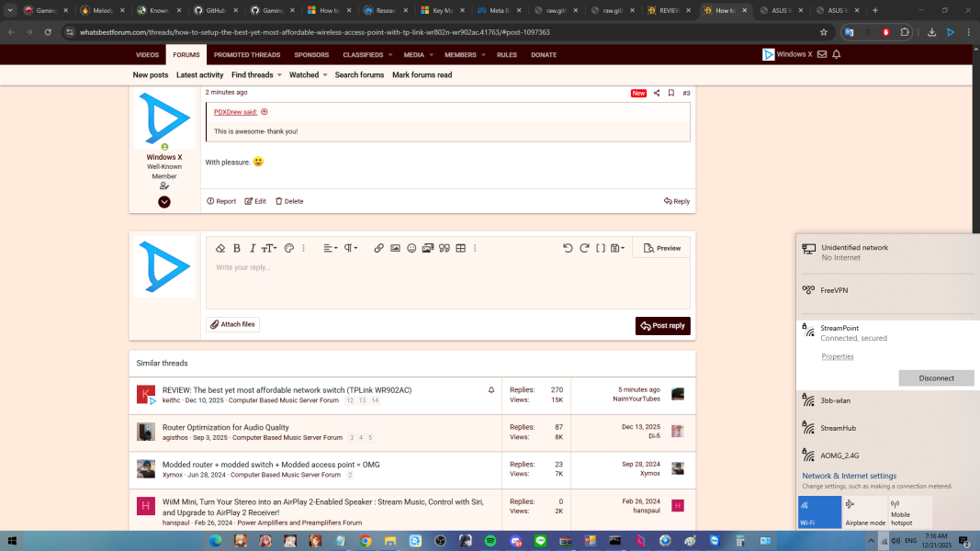Open the Sponsors navigation tab
Screen dimensions: 980x551
311,55
